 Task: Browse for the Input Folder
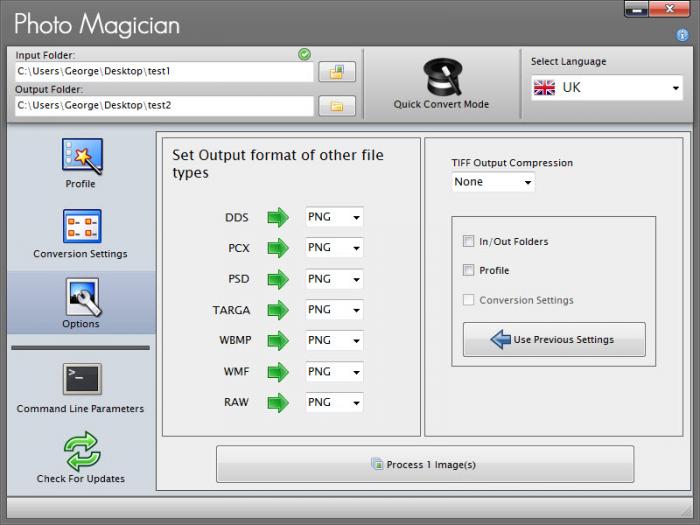tap(336, 72)
